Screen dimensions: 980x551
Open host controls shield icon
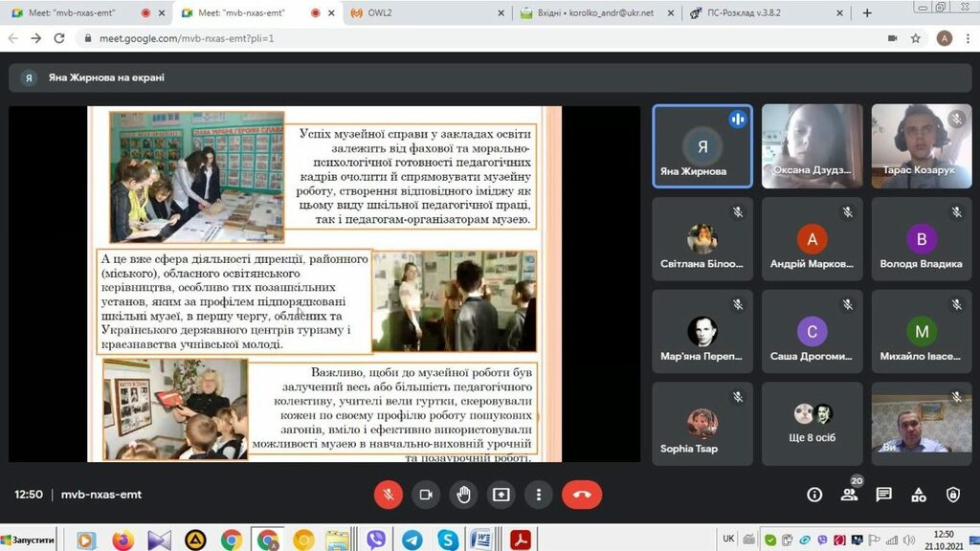click(x=953, y=495)
